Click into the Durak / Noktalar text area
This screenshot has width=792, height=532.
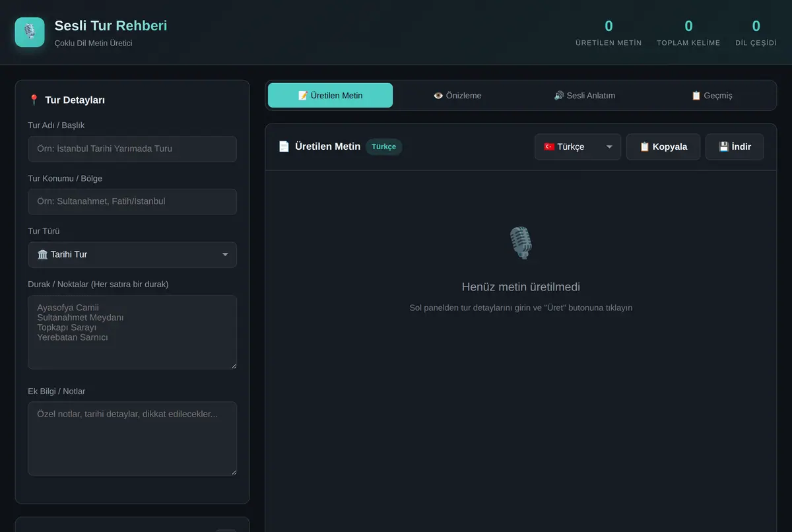(x=132, y=332)
